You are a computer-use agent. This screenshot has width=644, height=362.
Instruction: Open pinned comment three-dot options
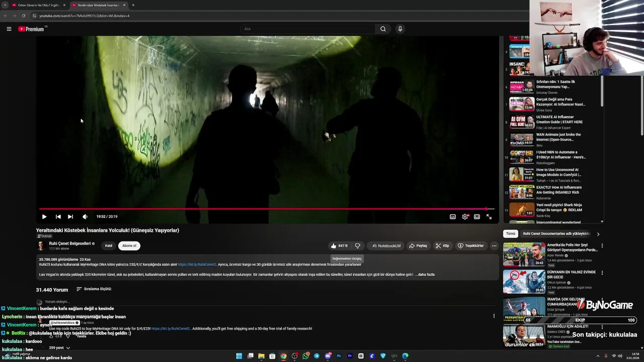(x=494, y=316)
